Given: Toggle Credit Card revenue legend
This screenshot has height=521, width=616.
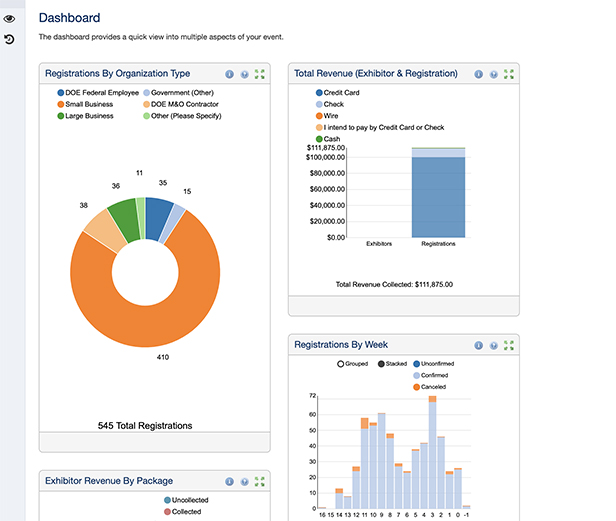Looking at the screenshot, I should [337, 93].
